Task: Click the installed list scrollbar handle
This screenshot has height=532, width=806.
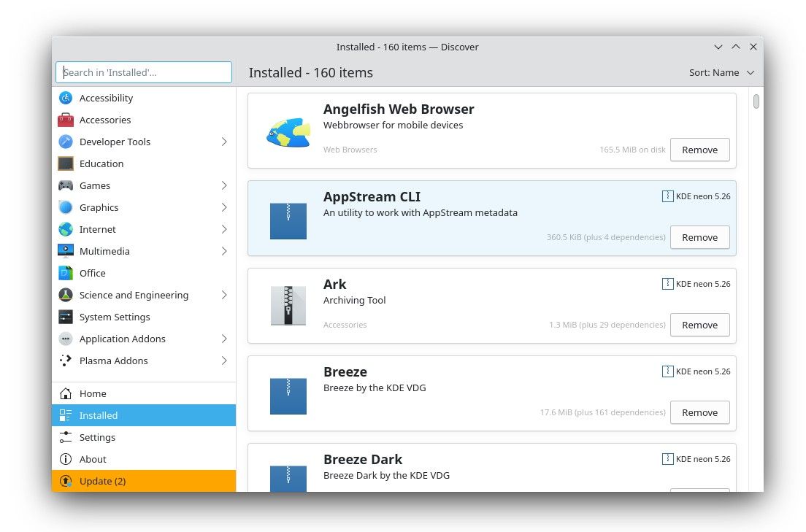Action: coord(756,101)
